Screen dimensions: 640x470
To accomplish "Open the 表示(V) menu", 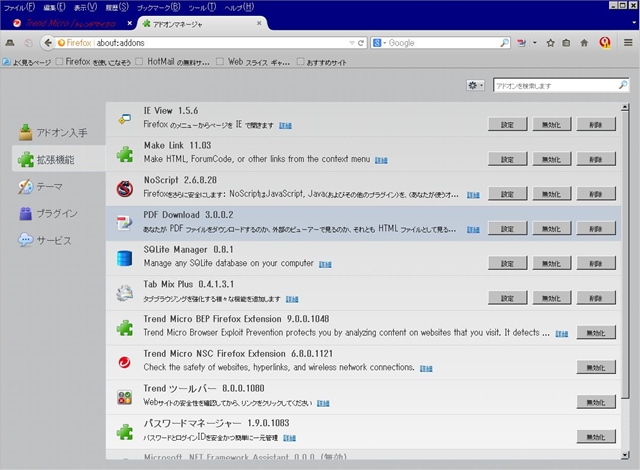I will (86, 7).
